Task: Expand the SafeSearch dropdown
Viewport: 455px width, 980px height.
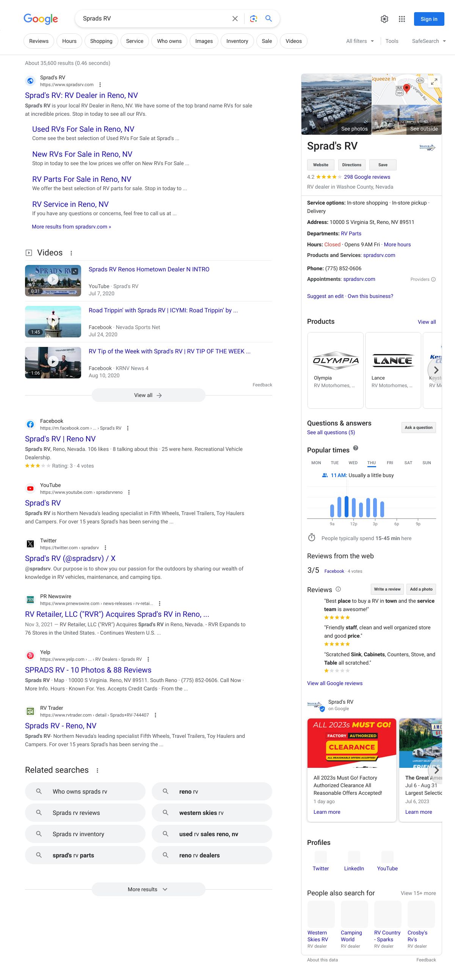Action: pos(428,41)
